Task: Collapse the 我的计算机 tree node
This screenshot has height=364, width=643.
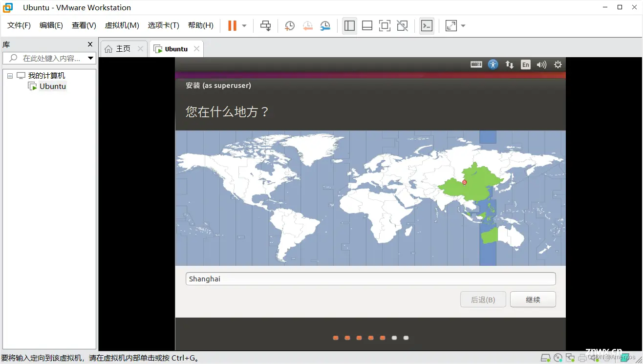Action: pyautogui.click(x=10, y=76)
